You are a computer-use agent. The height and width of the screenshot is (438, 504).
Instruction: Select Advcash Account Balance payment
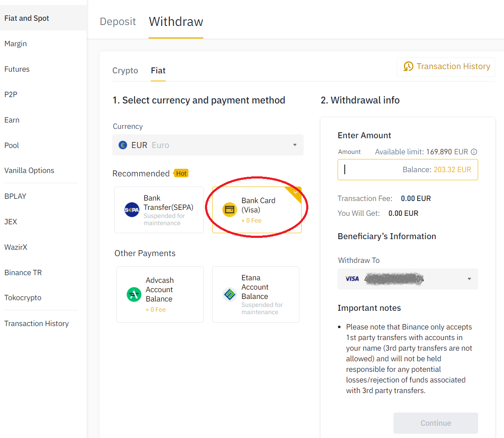point(160,294)
